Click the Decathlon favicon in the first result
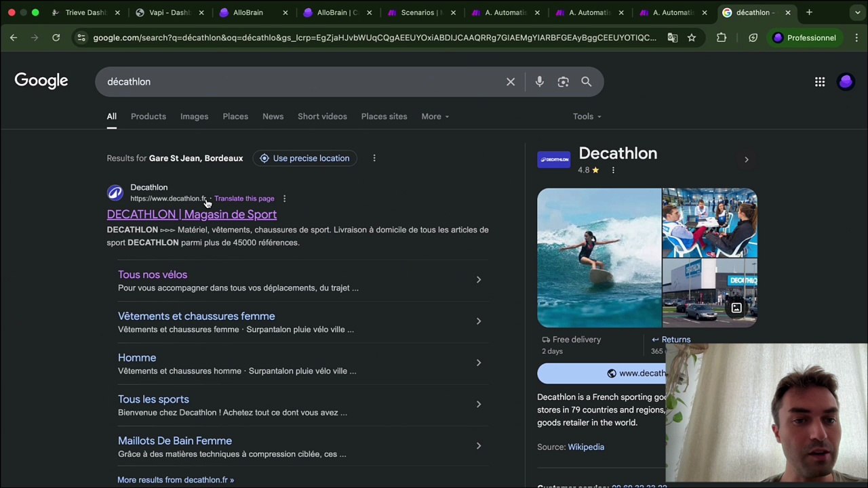This screenshot has height=488, width=868. click(x=115, y=193)
